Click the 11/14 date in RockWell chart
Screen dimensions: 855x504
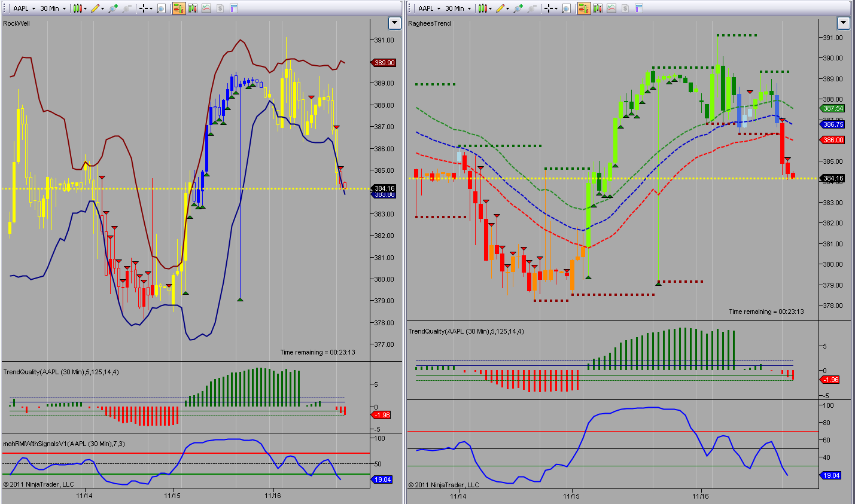(x=84, y=495)
